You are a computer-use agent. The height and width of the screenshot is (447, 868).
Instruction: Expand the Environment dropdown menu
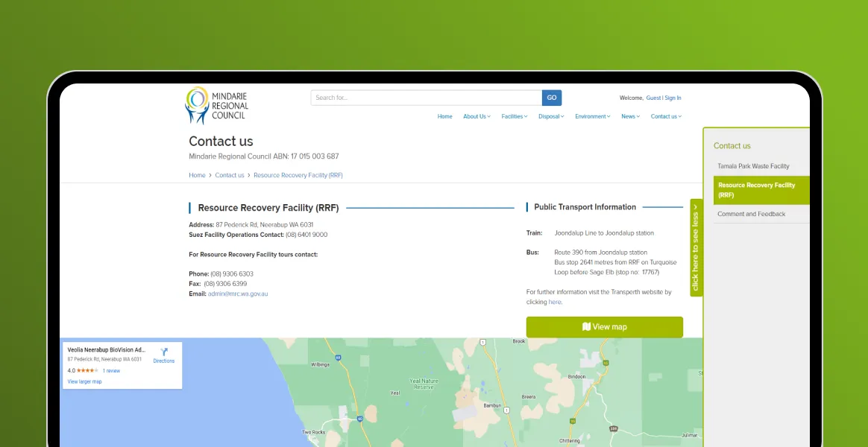(592, 116)
